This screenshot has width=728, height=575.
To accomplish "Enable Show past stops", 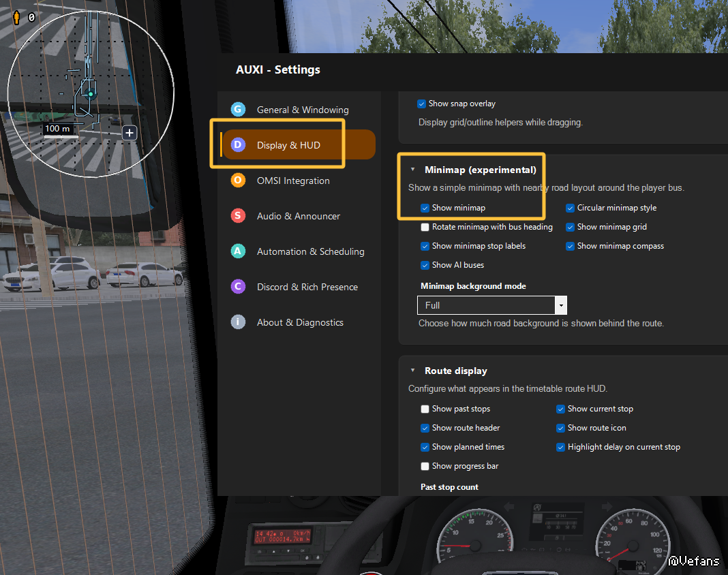I will [425, 409].
